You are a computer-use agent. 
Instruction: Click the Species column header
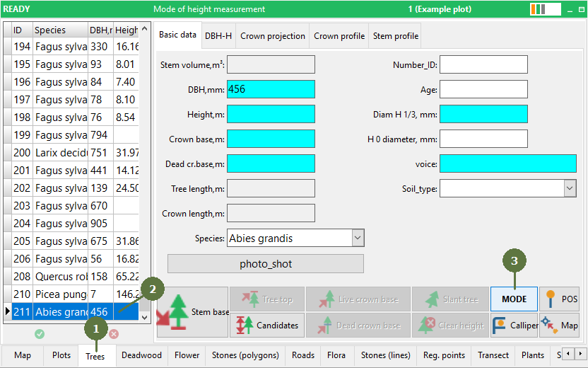pos(60,30)
